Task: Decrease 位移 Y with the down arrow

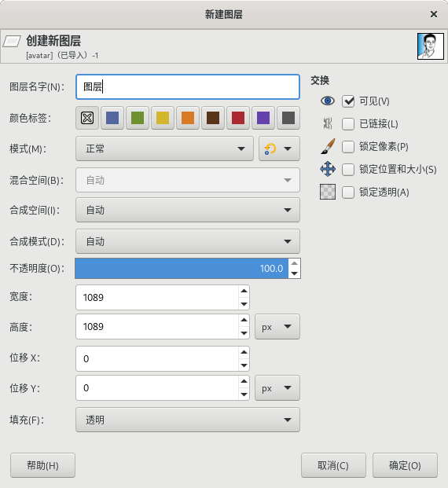Action: 244,394
